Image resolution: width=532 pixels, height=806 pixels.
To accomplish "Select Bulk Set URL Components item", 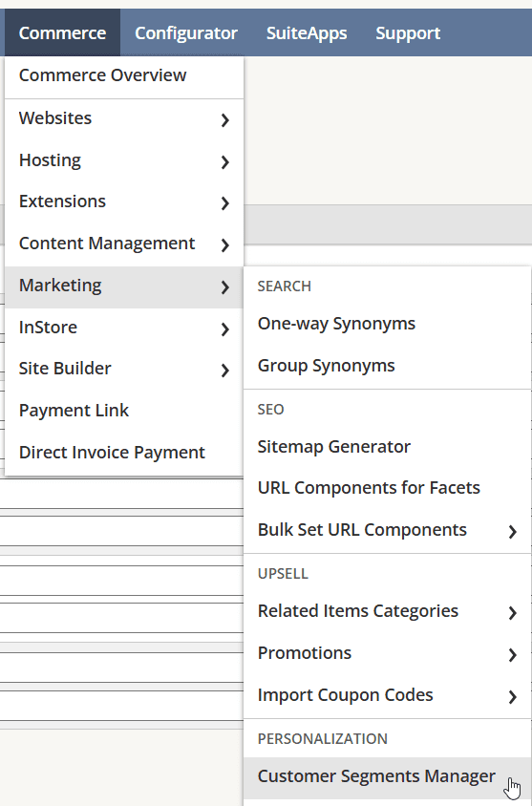I will click(387, 530).
